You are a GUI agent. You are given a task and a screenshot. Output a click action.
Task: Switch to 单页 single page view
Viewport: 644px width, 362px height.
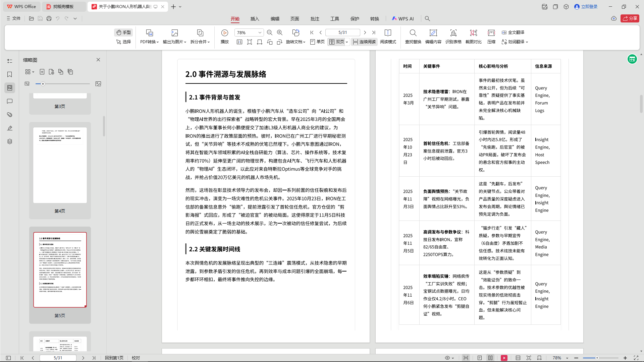[317, 42]
